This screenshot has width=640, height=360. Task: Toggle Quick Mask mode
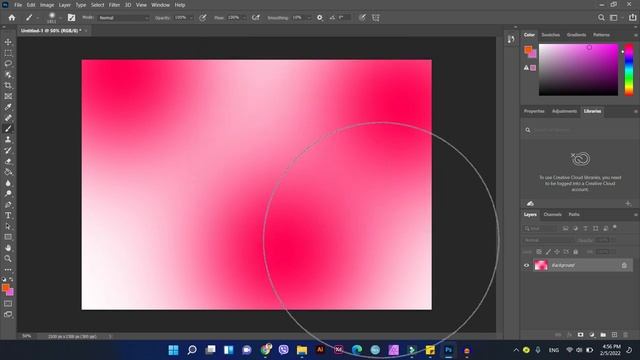[8, 303]
